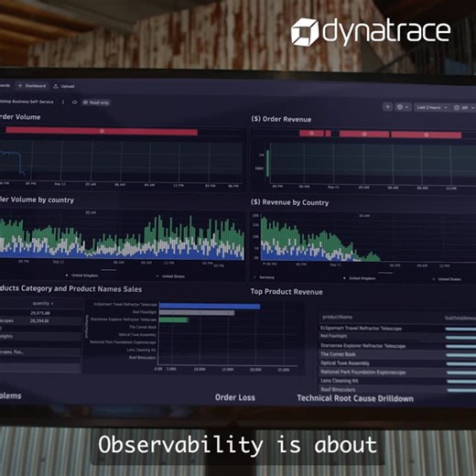Select the Lens Cleaning Kit row in the revenue table
The width and height of the screenshot is (476, 476).
tap(397, 381)
